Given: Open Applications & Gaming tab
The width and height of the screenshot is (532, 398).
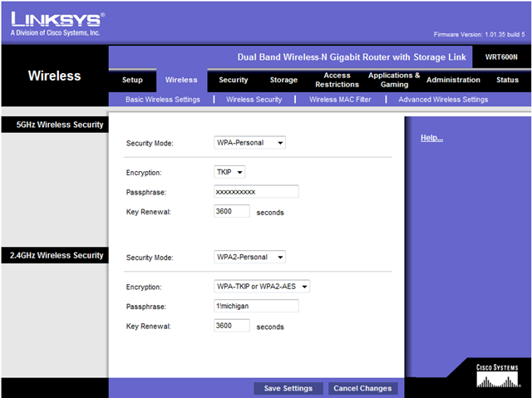Looking at the screenshot, I should click(394, 80).
